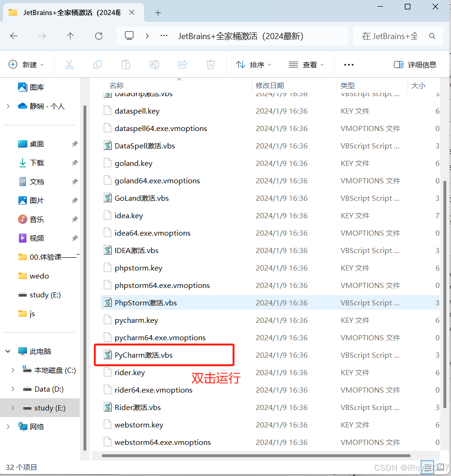
Task: Open the 新建 New dropdown
Action: click(26, 65)
